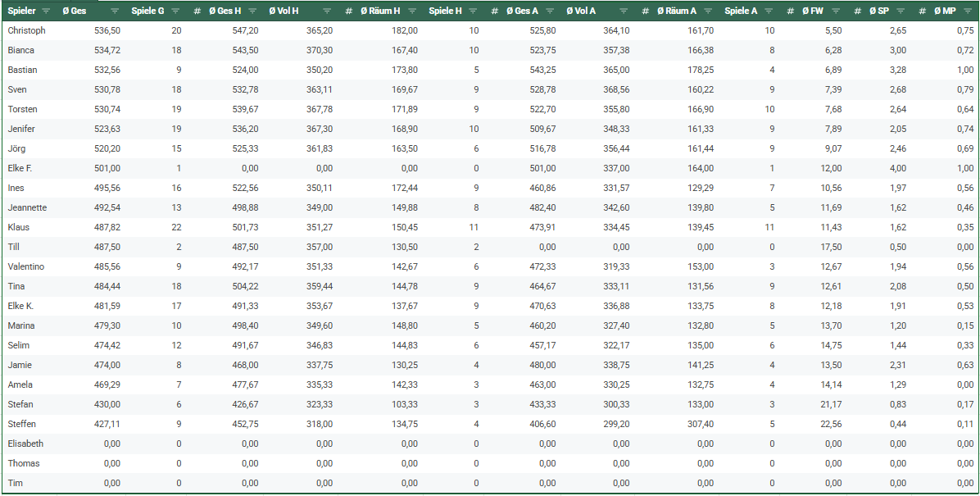Image resolution: width=980 pixels, height=496 pixels.
Task: Select the Elke F. row name
Action: (x=20, y=168)
